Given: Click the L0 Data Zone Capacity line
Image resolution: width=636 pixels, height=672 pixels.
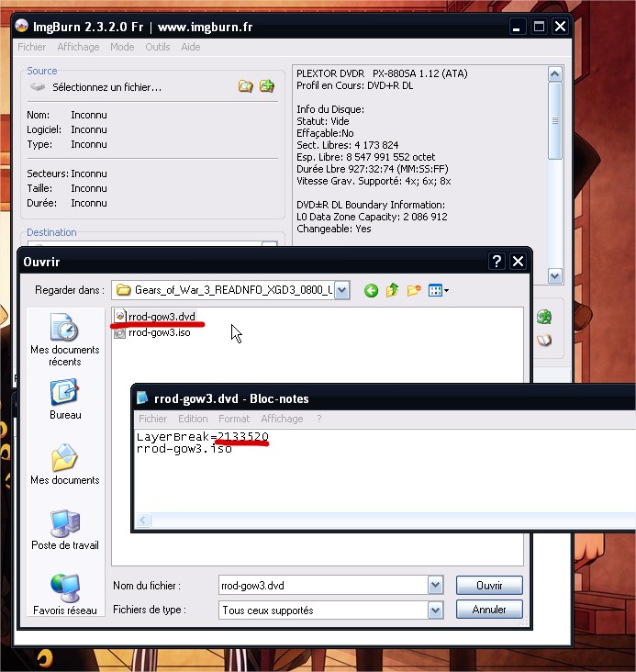Looking at the screenshot, I should (372, 217).
